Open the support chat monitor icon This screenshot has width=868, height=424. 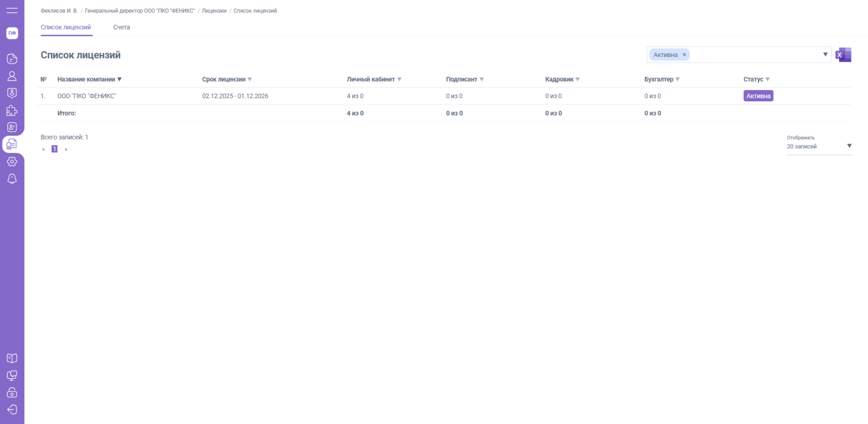(x=12, y=375)
